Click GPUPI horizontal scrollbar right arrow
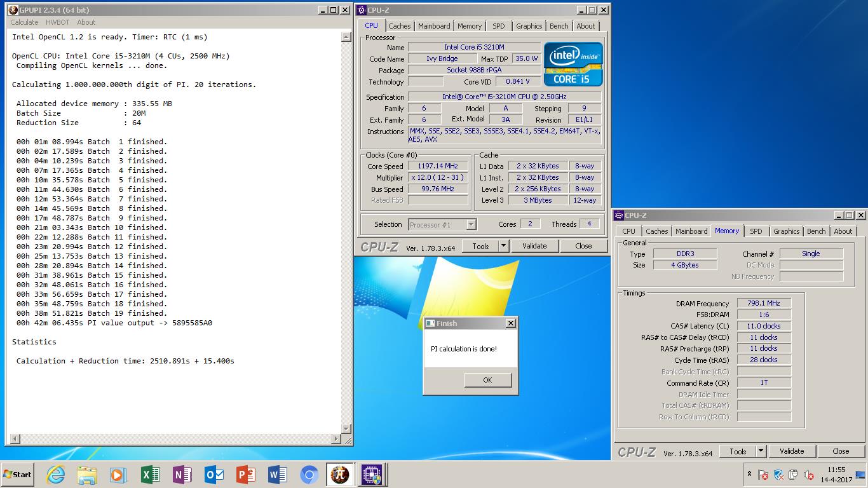Image resolution: width=868 pixels, height=488 pixels. click(337, 439)
